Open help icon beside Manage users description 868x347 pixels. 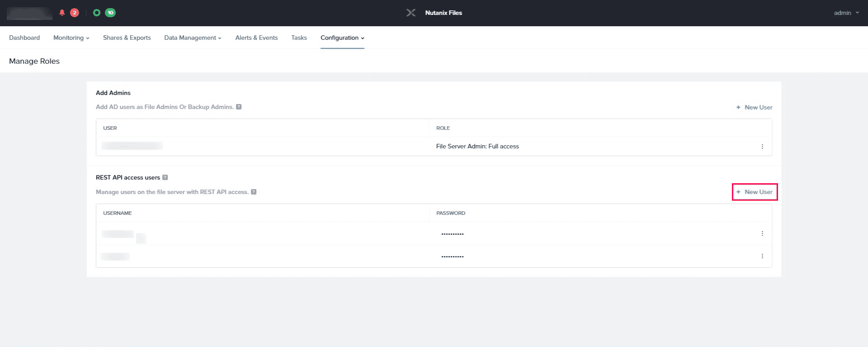[254, 192]
